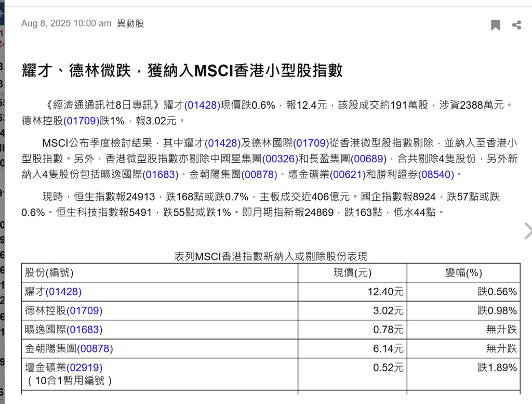Open (01428) link in MSCI review paragraph
This screenshot has width=532, height=404.
(222, 144)
